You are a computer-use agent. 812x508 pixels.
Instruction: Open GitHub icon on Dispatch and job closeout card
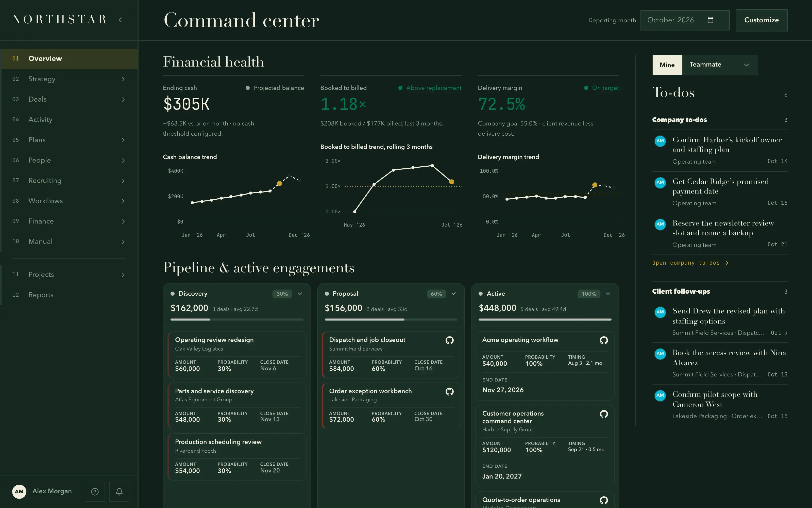click(x=450, y=340)
